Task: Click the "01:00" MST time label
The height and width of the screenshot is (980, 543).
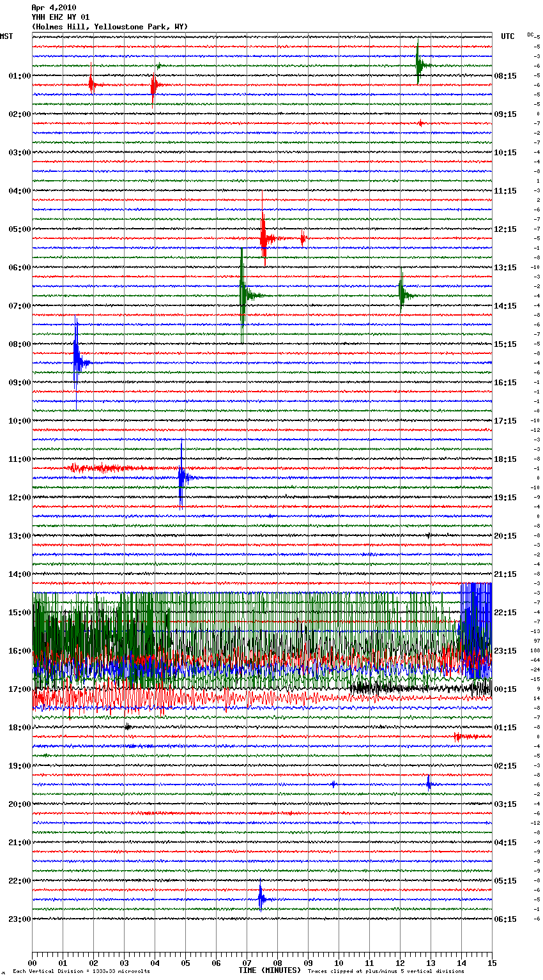Action: (x=20, y=76)
